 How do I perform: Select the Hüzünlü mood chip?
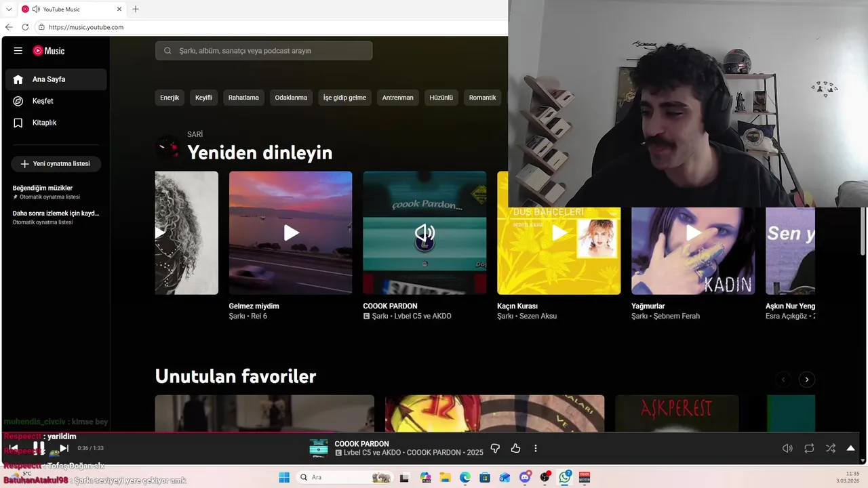click(x=441, y=98)
